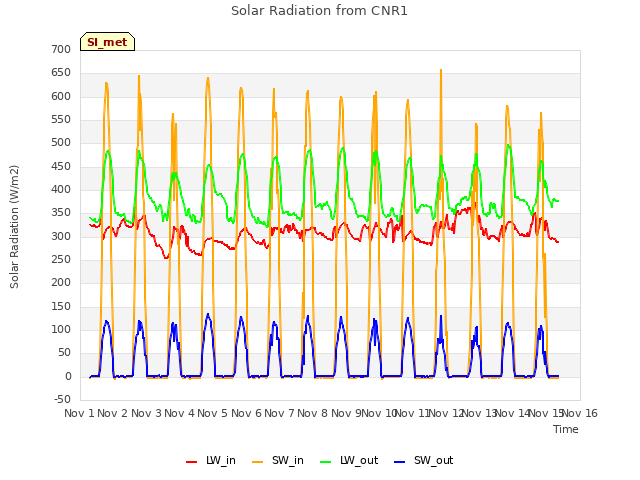Image resolution: width=640 pixels, height=480 pixels.
Task: Click the 600 y-axis tick label
Action: [x=61, y=96]
